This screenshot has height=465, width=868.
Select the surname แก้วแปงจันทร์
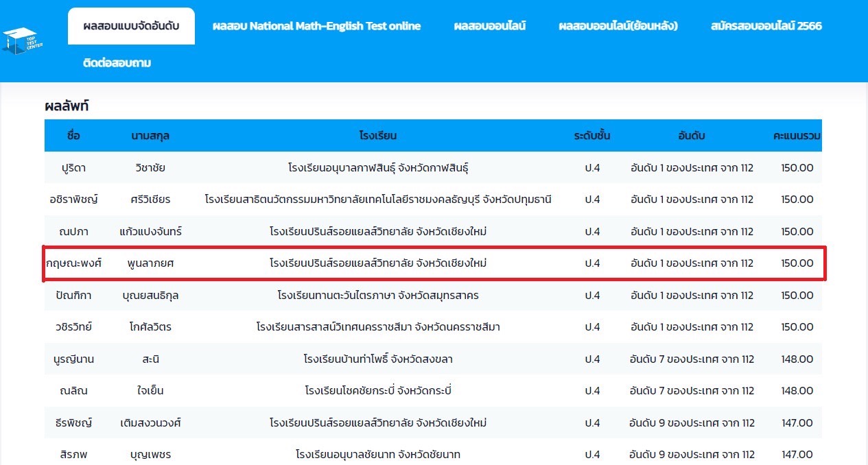[150, 231]
